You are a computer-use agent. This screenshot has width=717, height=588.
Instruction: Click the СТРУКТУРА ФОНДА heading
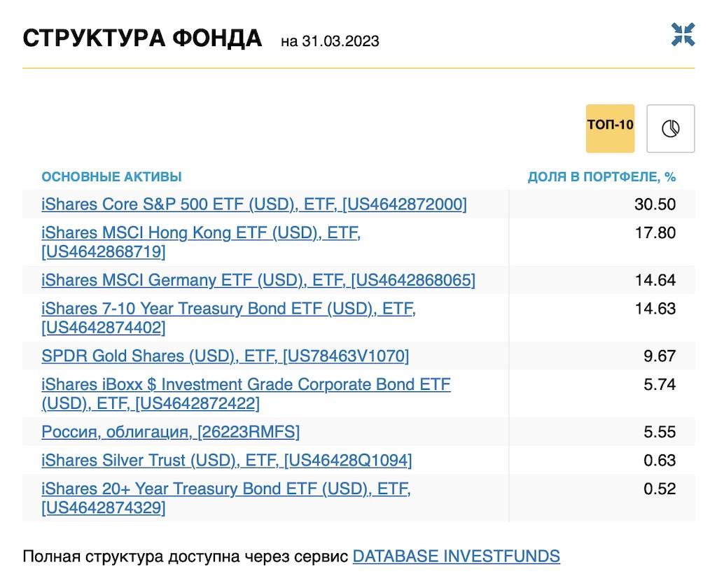pos(142,38)
